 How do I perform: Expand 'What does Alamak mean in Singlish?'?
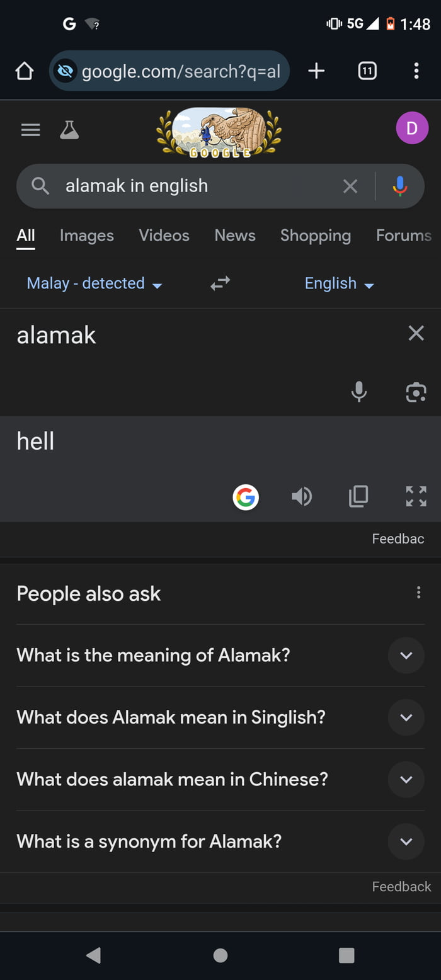406,717
